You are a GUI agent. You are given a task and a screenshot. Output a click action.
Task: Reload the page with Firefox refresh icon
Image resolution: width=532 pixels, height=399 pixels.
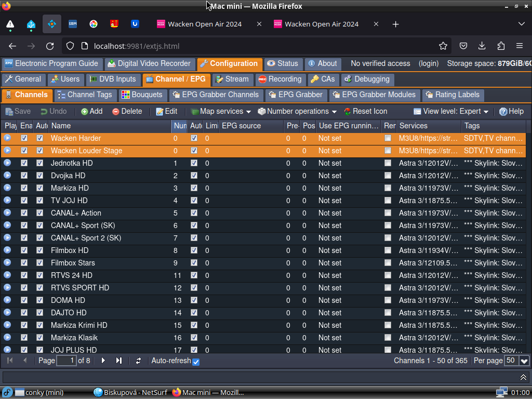point(50,46)
